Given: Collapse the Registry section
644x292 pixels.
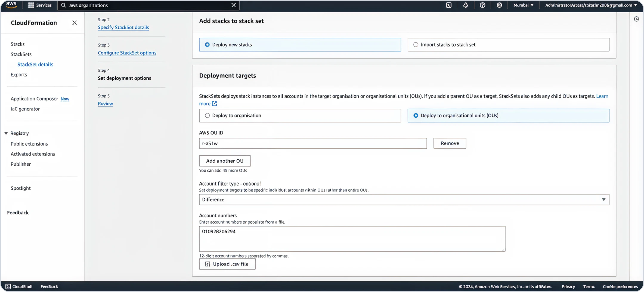Looking at the screenshot, I should pos(6,133).
